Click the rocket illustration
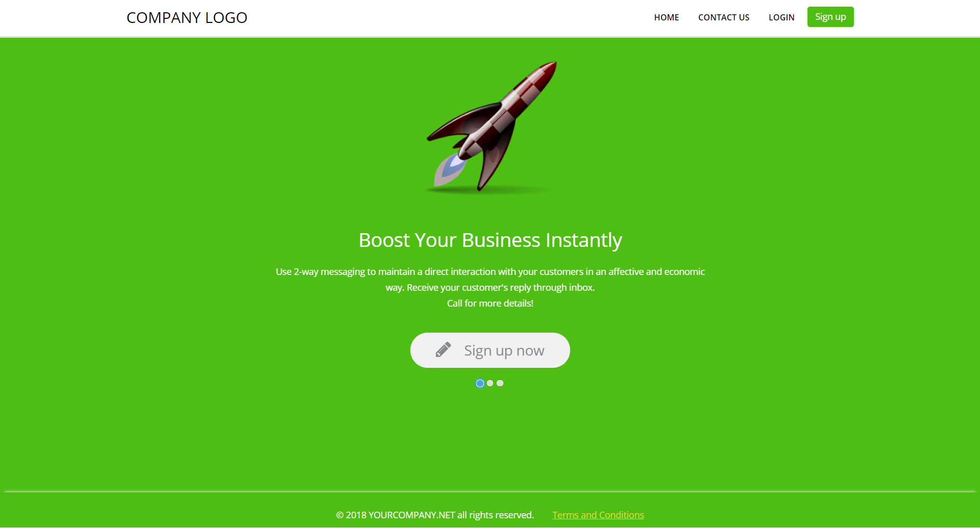The image size is (980, 528). 491,127
